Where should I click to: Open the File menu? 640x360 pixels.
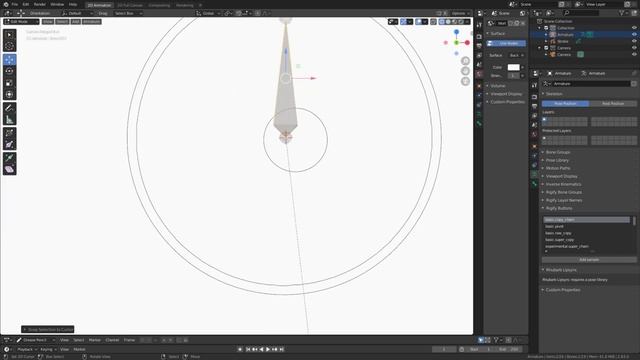pyautogui.click(x=15, y=4)
